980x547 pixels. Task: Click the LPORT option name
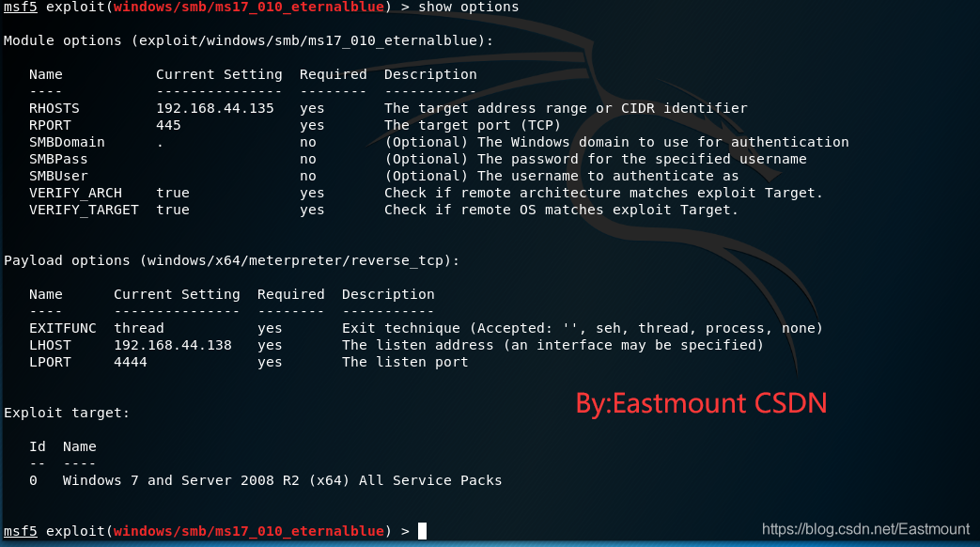[50, 362]
